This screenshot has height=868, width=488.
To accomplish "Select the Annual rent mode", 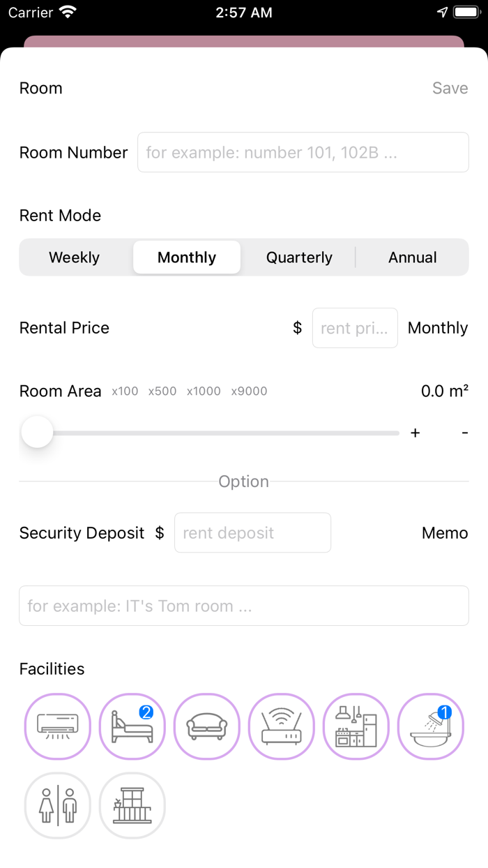I will pos(412,257).
